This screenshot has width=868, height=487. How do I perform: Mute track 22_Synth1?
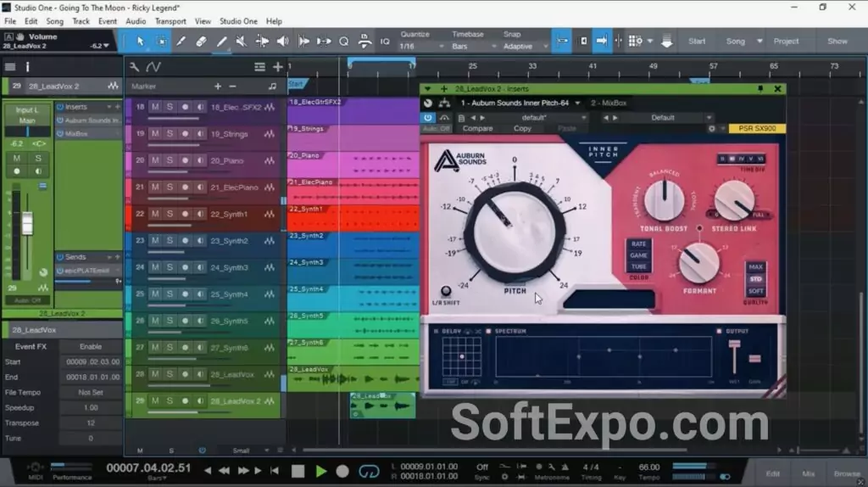pyautogui.click(x=155, y=214)
